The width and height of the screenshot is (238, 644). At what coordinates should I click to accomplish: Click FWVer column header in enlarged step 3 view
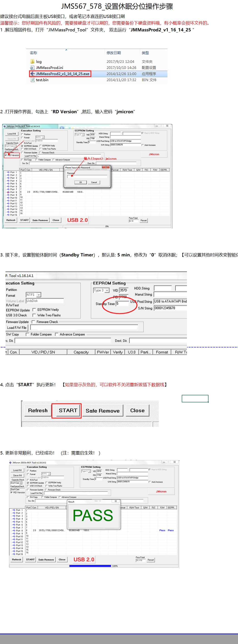click(103, 352)
